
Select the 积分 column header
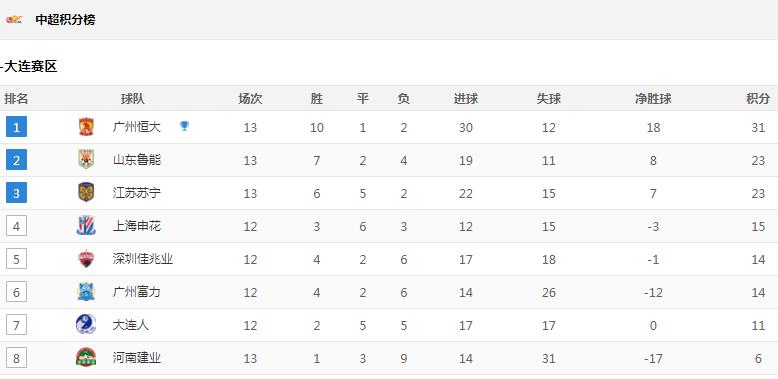(758, 99)
